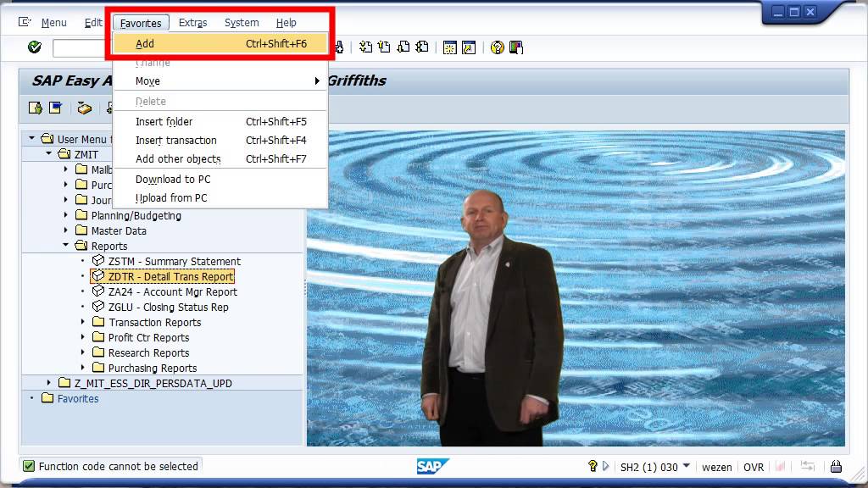Screen dimensions: 868x488
Task: Open the Edit menu
Action: [93, 23]
